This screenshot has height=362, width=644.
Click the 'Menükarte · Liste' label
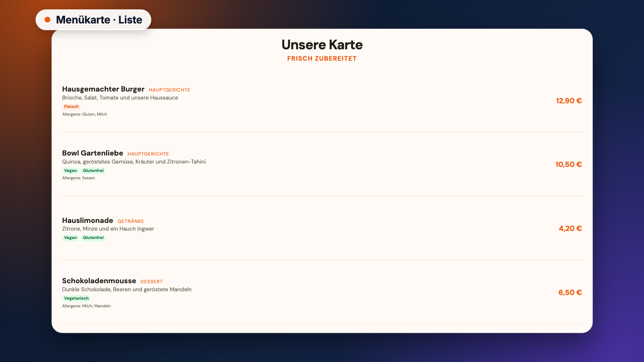point(99,20)
